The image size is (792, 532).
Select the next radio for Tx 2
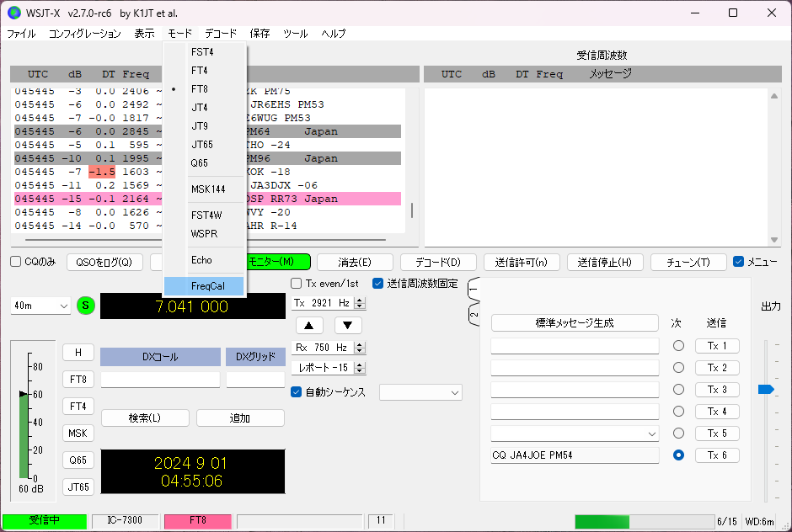(678, 368)
